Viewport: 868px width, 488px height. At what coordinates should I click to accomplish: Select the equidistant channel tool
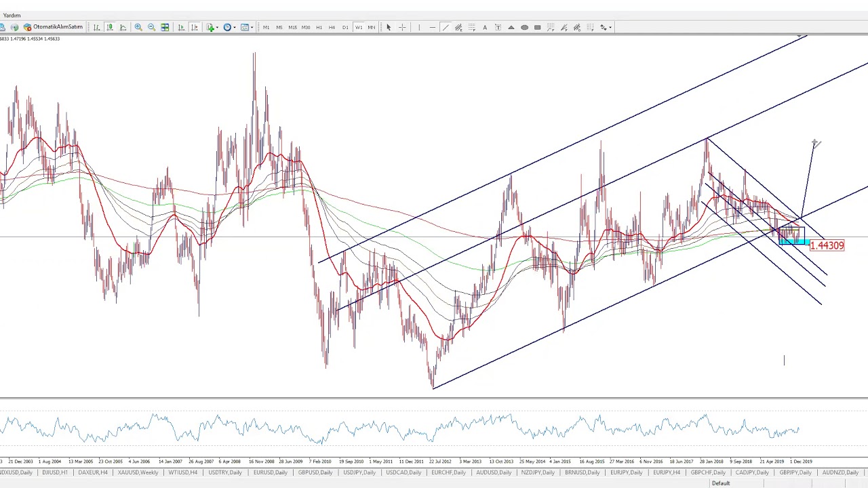pos(458,27)
